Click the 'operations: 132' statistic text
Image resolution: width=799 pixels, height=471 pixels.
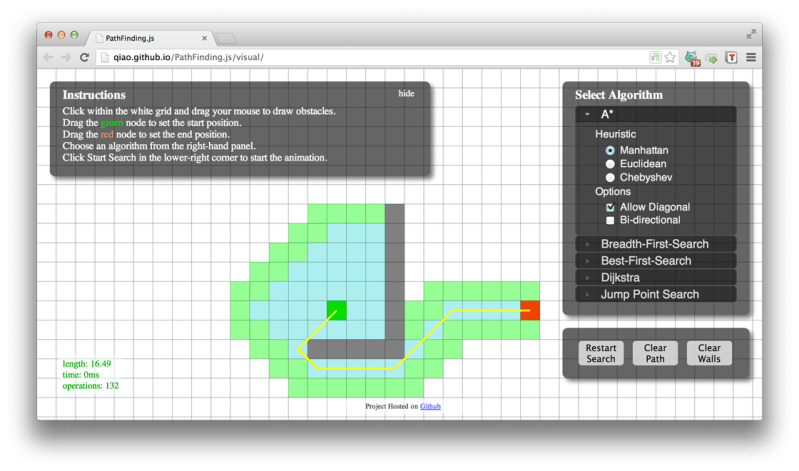click(91, 386)
